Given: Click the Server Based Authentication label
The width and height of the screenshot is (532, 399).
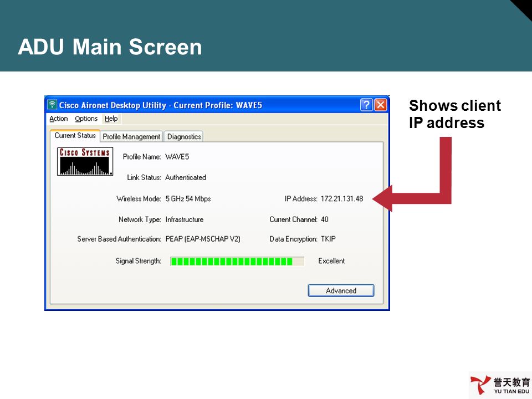Looking at the screenshot, I should pyautogui.click(x=119, y=239).
